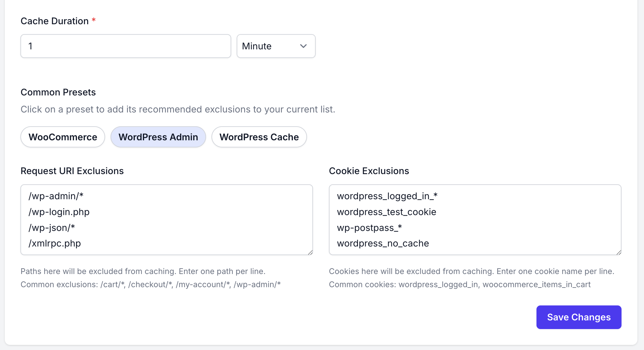Grab the resize handle of URI Exclusions box
The width and height of the screenshot is (644, 350).
[310, 252]
